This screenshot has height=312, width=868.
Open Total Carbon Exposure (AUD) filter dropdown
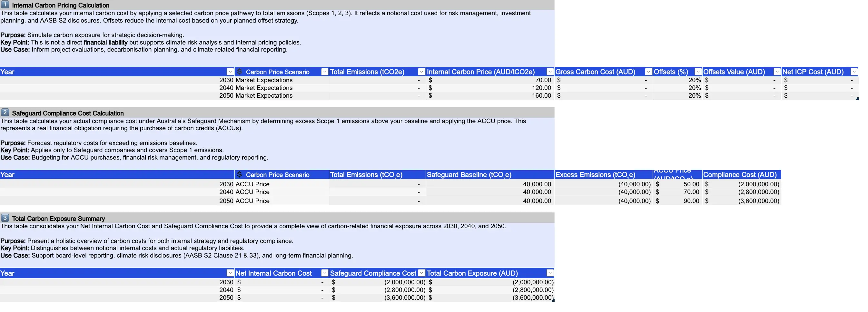550,273
